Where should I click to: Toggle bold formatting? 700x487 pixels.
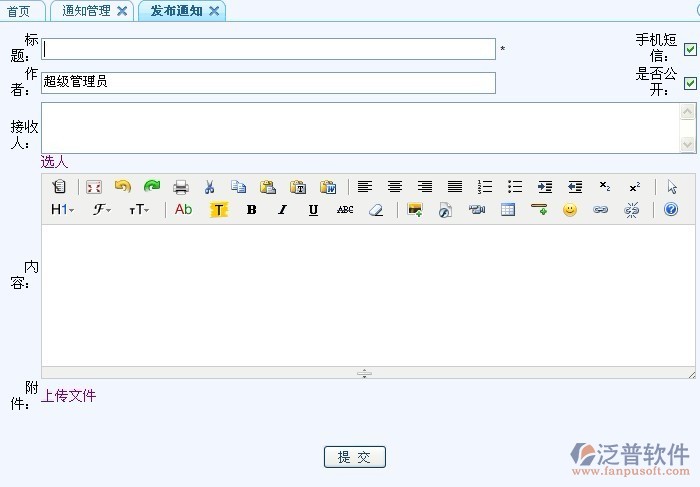coord(251,210)
